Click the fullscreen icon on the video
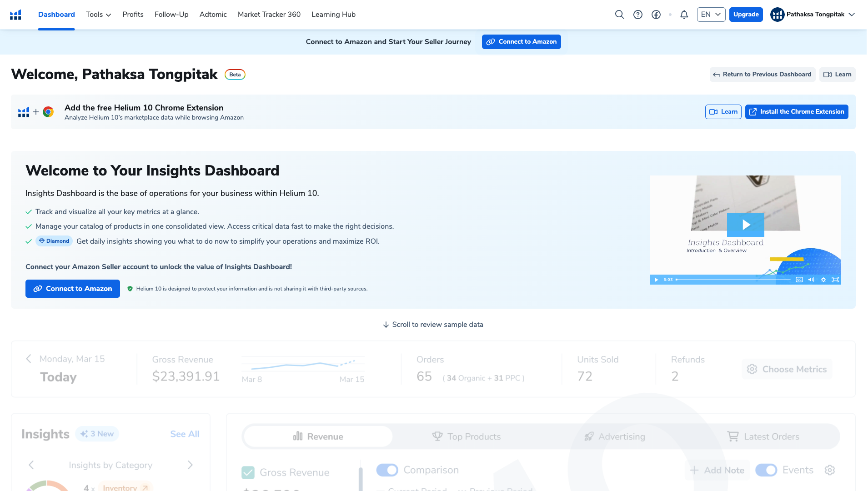 [x=836, y=280]
